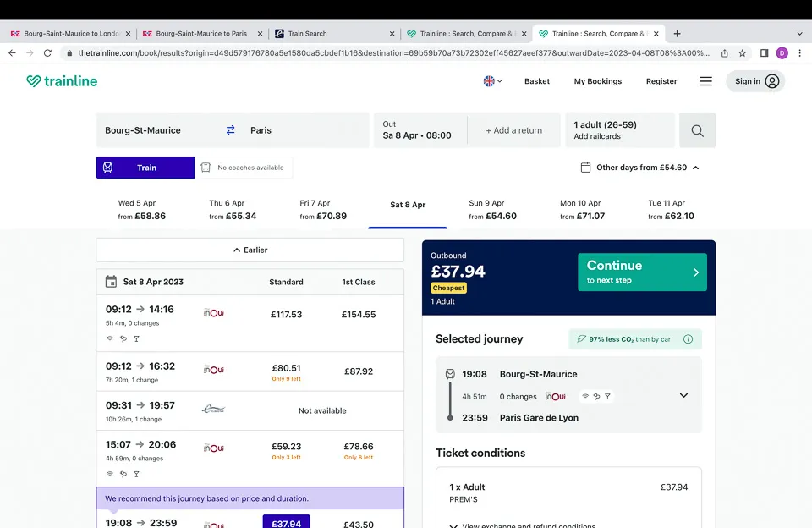Click the train icon in Selected journey

[x=450, y=374]
